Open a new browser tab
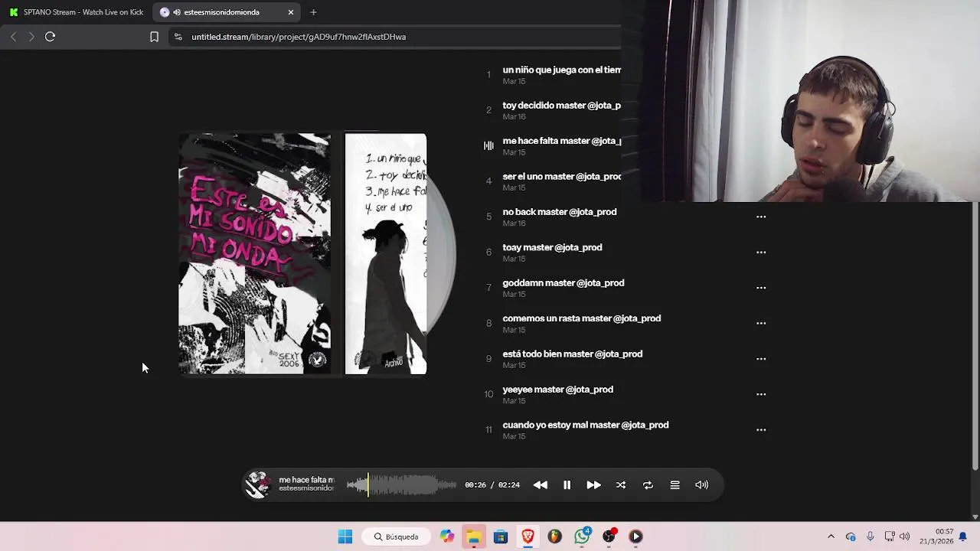Screen dimensions: 980x551 [313, 12]
